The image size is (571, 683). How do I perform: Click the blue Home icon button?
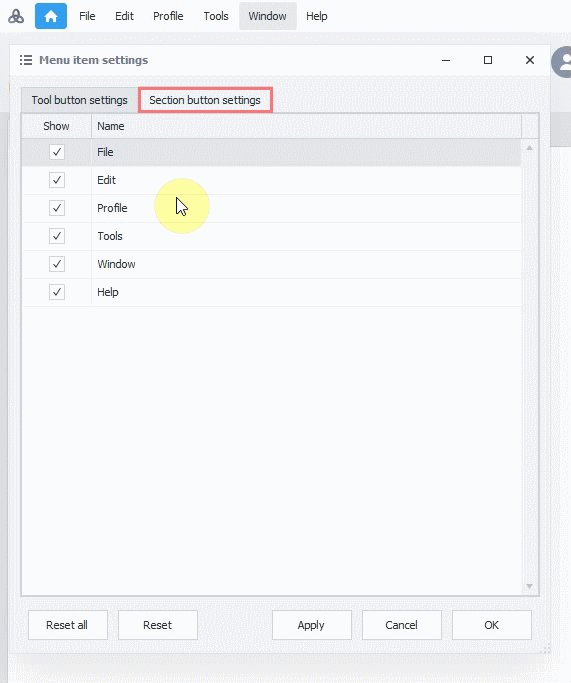(x=51, y=16)
